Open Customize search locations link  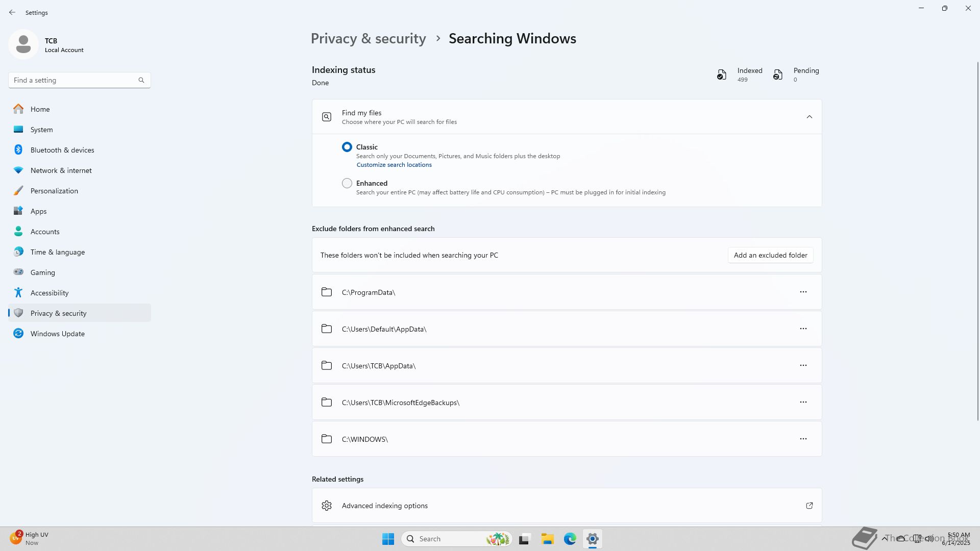394,165
